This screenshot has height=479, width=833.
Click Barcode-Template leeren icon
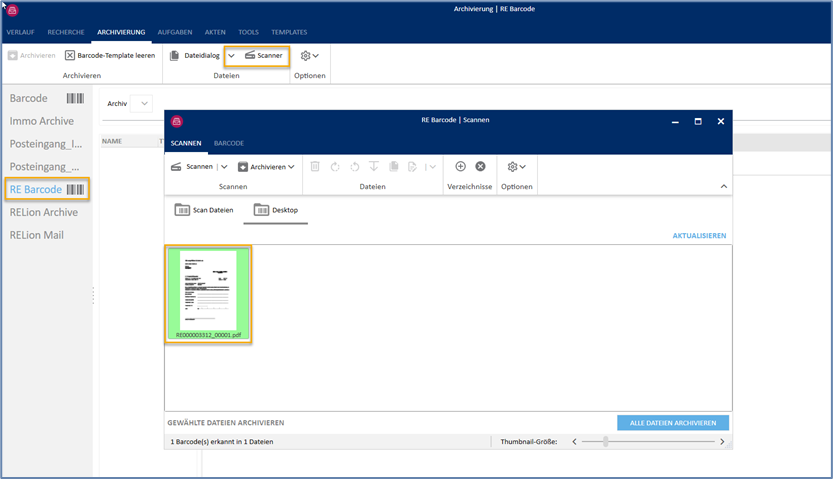pyautogui.click(x=70, y=56)
